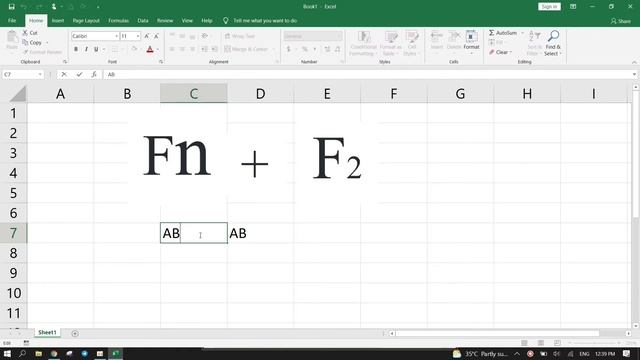This screenshot has width=640, height=360.
Task: Switch to the Insert tab
Action: coord(58,20)
